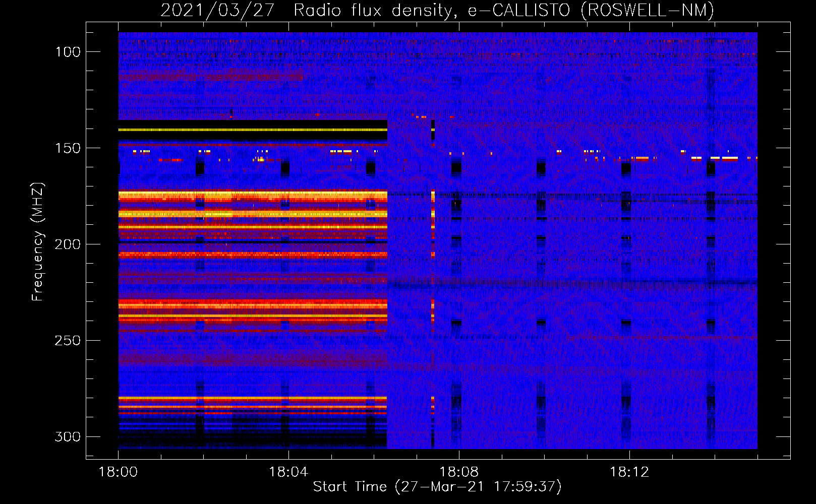Image resolution: width=816 pixels, height=504 pixels.
Task: Click the "Start Time (27-Mar-21 17:59:37)" x-axis label
Action: click(437, 487)
